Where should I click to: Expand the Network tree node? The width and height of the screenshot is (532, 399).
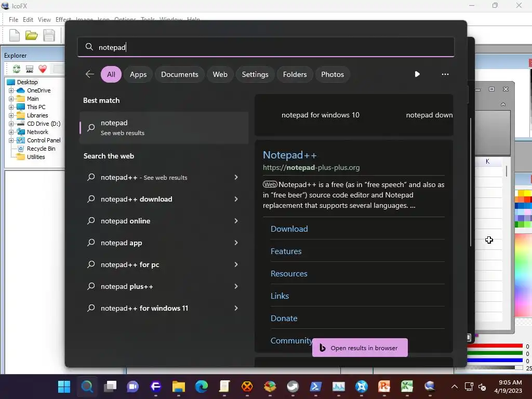11,132
